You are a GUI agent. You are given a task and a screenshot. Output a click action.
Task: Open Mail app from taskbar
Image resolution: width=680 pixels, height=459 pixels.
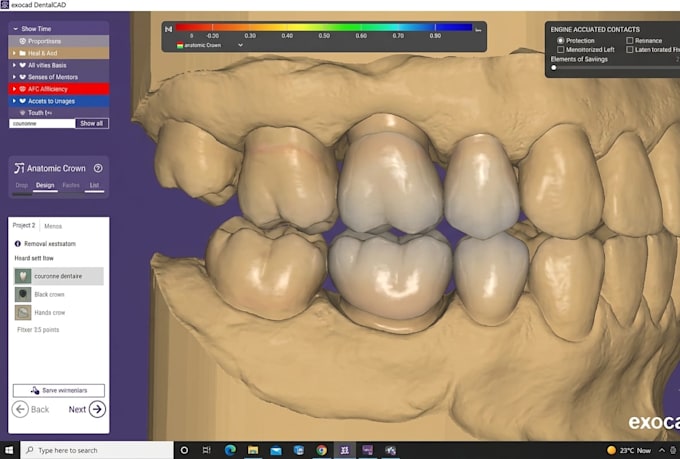(x=276, y=450)
